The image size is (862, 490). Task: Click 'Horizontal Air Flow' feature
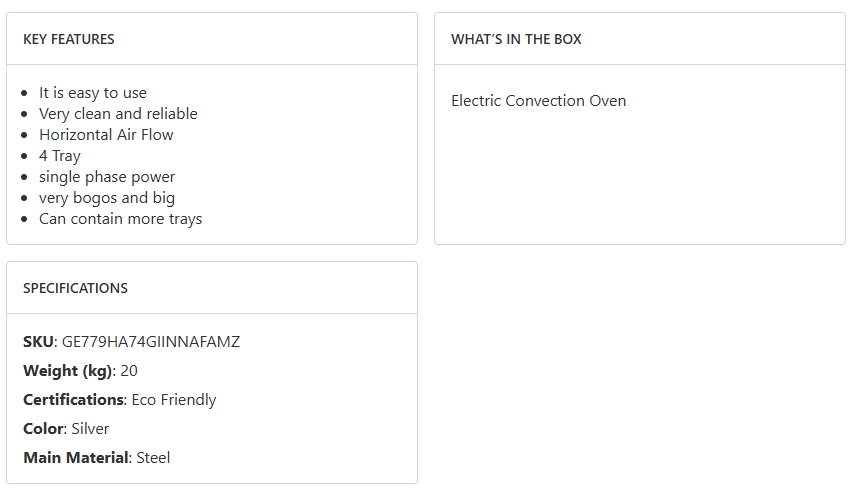point(106,135)
